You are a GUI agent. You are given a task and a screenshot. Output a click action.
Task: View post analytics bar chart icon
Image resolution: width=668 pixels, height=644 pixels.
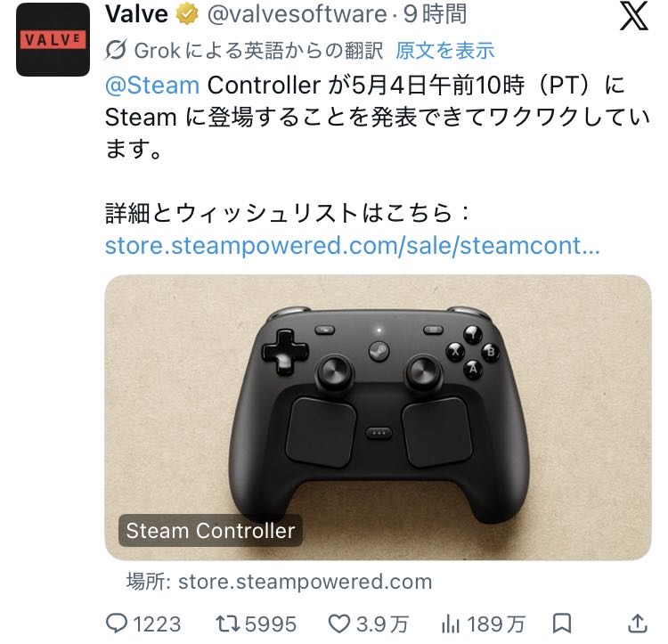pyautogui.click(x=451, y=624)
